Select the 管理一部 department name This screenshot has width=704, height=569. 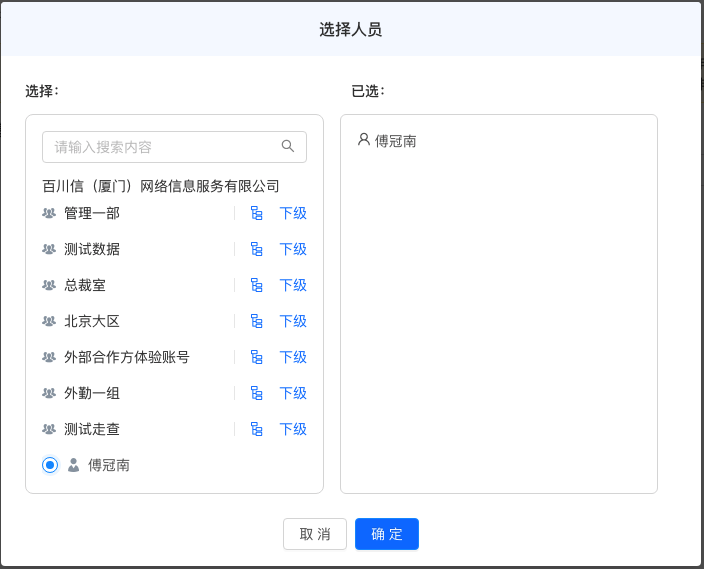click(92, 213)
